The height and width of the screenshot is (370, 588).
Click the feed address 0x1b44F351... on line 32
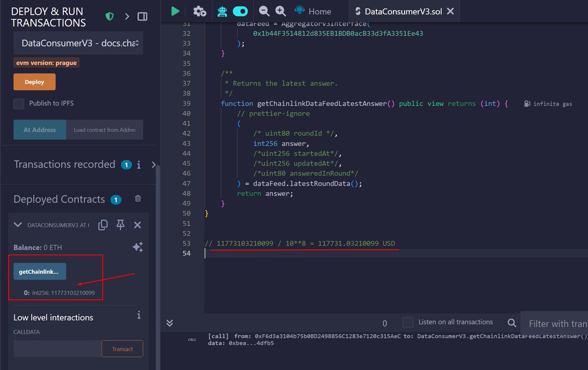click(x=338, y=33)
